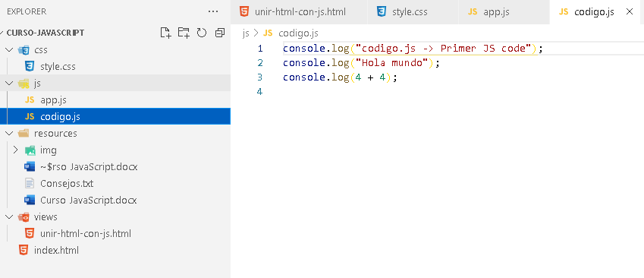Open ~$rso JavaScript.docx file
The image size is (644, 278).
pyautogui.click(x=115, y=167)
